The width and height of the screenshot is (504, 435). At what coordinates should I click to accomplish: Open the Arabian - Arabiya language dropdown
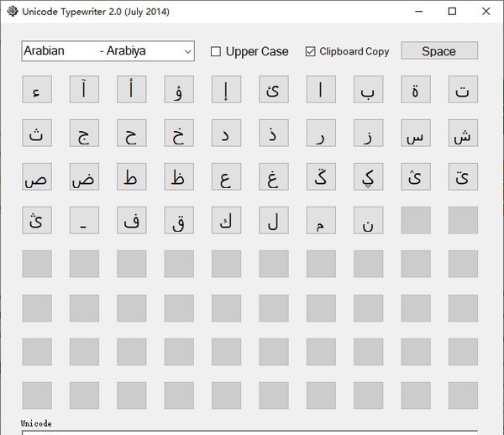(x=108, y=50)
